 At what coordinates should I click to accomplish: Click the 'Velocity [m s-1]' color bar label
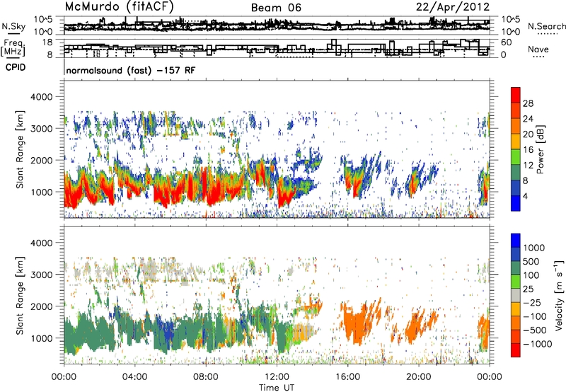coord(559,295)
